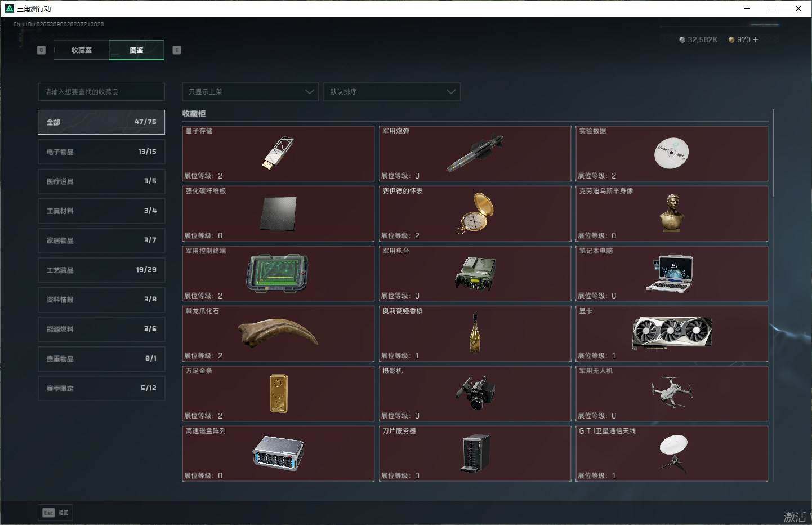This screenshot has height=525, width=812.
Task: Click the E key next-tab icon
Action: pyautogui.click(x=177, y=50)
